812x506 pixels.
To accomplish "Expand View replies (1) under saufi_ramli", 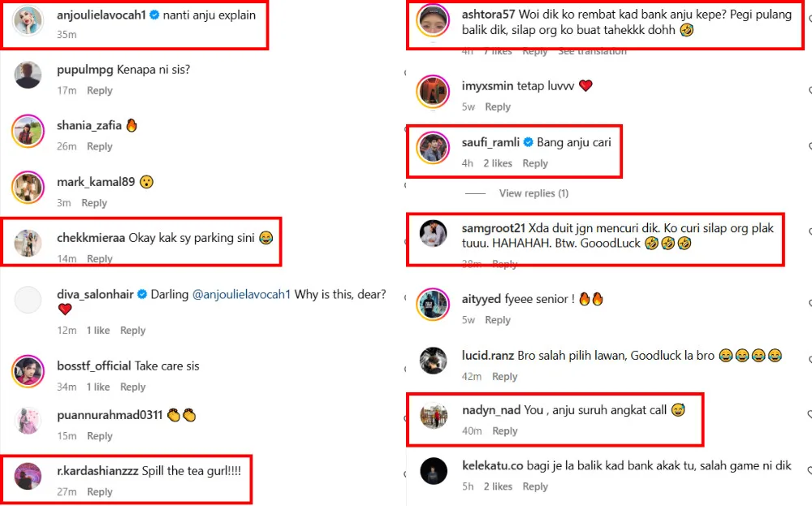I will (x=533, y=193).
